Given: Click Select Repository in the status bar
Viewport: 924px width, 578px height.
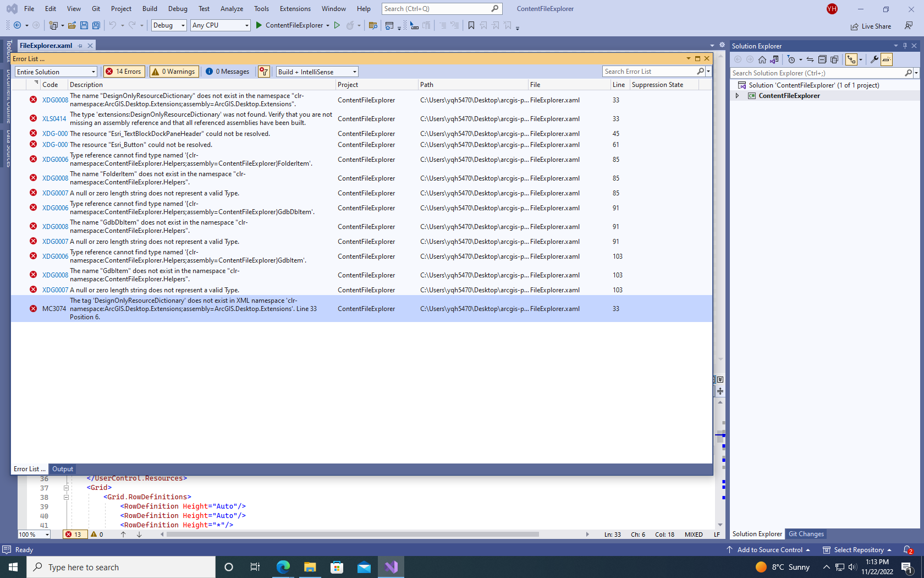Looking at the screenshot, I should pyautogui.click(x=856, y=549).
